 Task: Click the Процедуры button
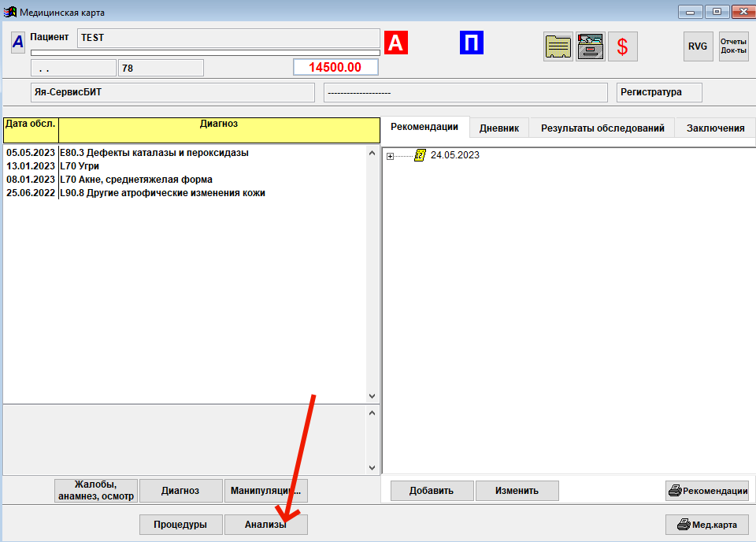click(180, 525)
